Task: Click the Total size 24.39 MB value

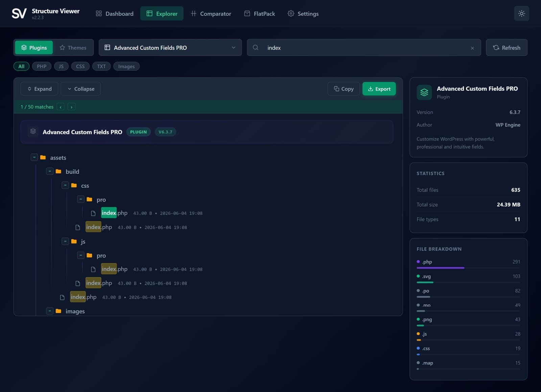Action: pyautogui.click(x=509, y=205)
